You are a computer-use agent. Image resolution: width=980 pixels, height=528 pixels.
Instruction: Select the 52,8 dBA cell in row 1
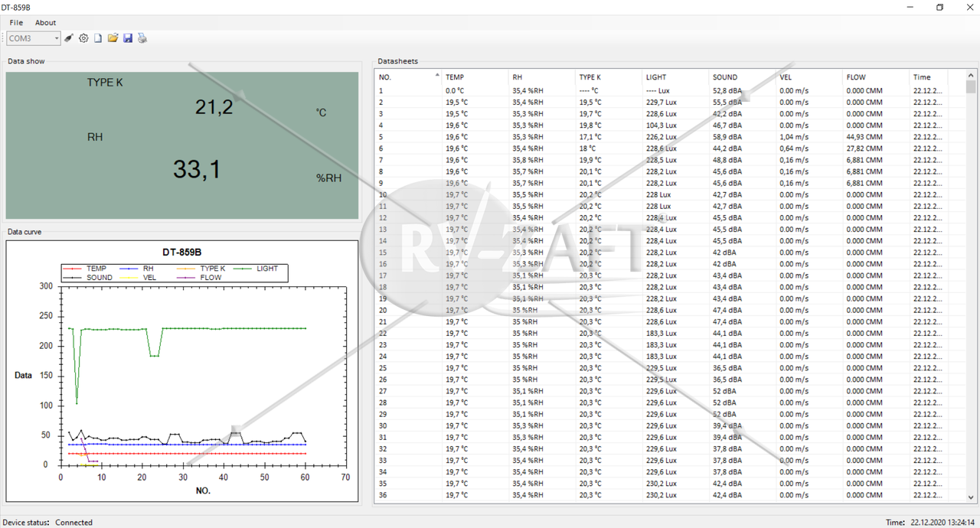(727, 90)
